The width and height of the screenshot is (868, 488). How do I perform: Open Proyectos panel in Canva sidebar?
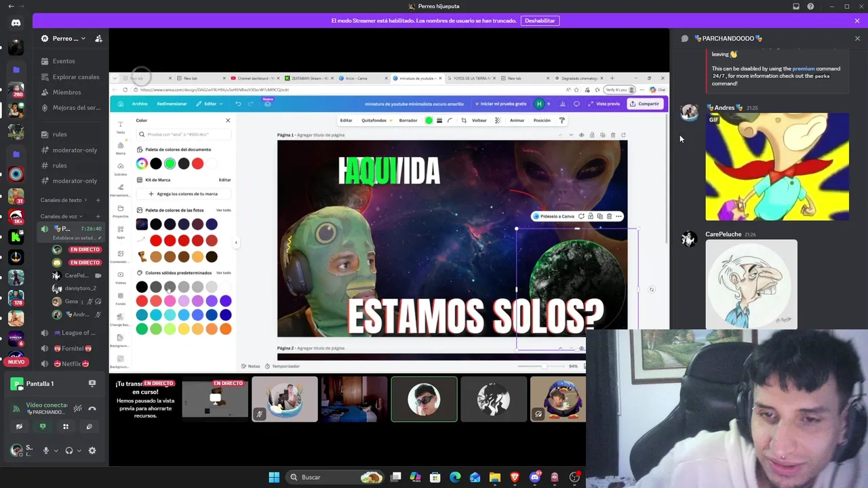[x=121, y=211]
